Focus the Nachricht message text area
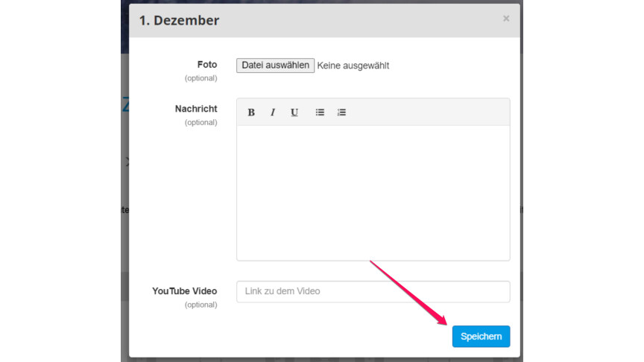 (373, 192)
